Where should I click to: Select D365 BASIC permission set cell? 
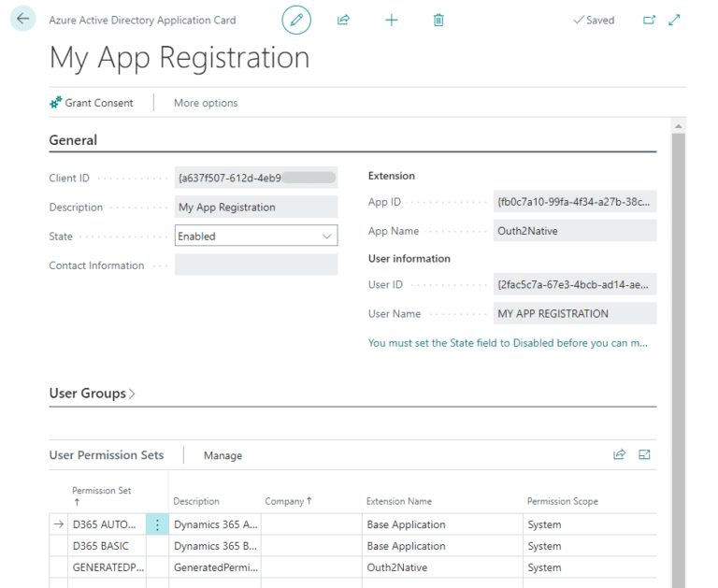(x=107, y=546)
